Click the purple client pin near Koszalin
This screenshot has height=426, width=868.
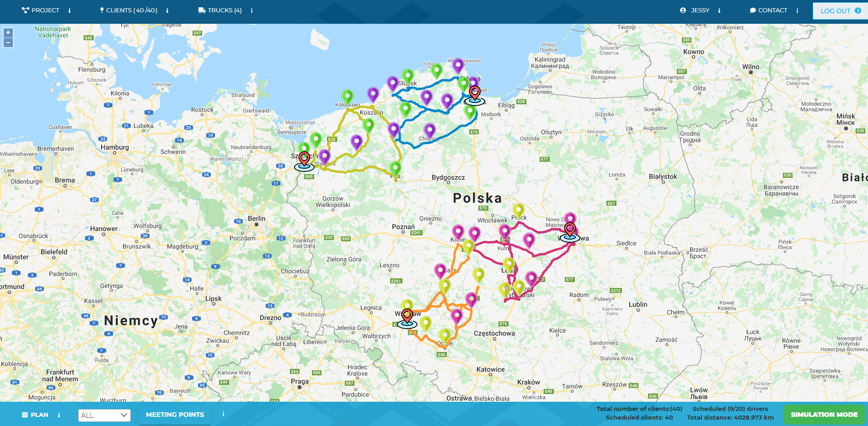coord(373,95)
